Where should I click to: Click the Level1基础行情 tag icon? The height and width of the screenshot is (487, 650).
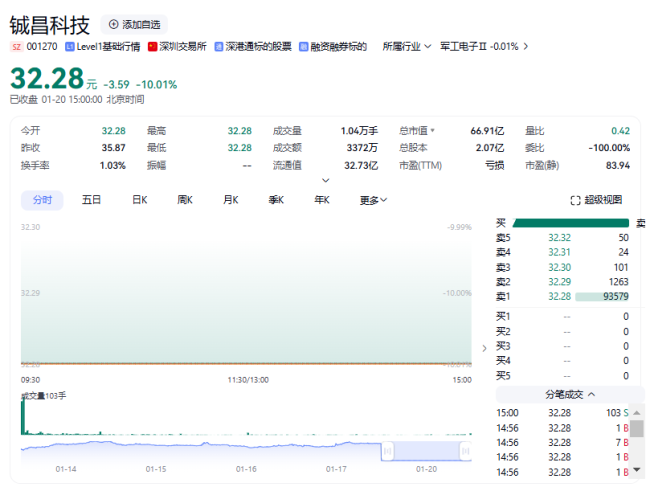click(x=70, y=46)
